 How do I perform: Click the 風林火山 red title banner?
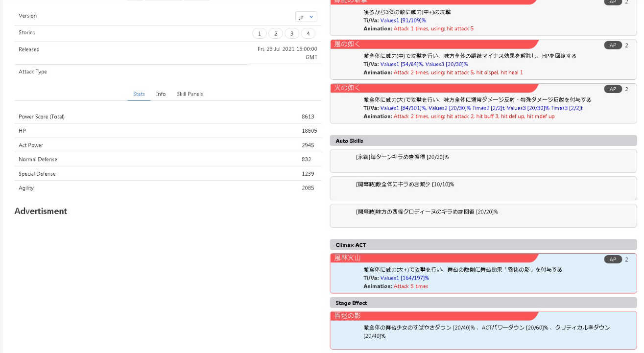point(433,258)
